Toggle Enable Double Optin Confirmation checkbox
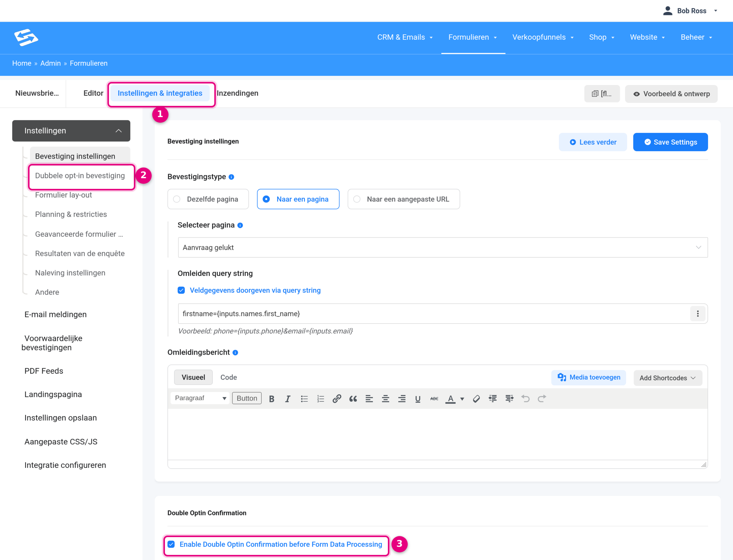This screenshot has height=560, width=733. pyautogui.click(x=171, y=544)
